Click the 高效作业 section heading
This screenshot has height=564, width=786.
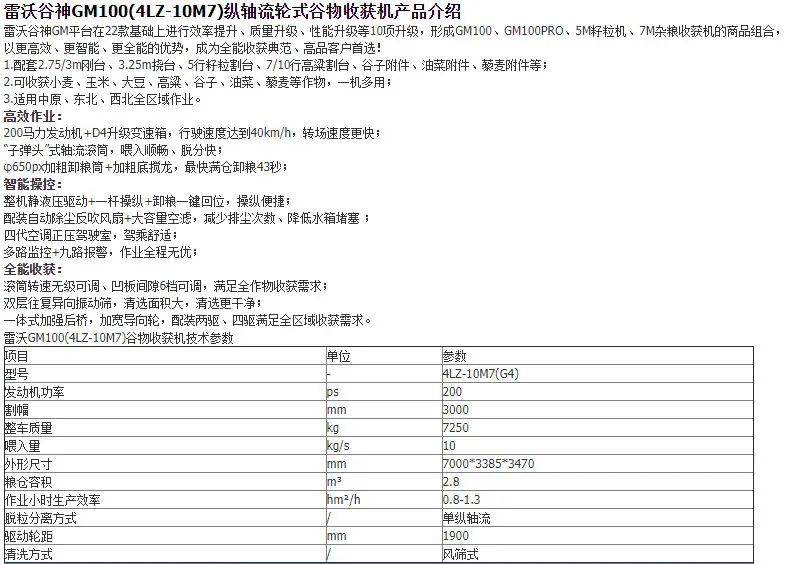click(33, 116)
